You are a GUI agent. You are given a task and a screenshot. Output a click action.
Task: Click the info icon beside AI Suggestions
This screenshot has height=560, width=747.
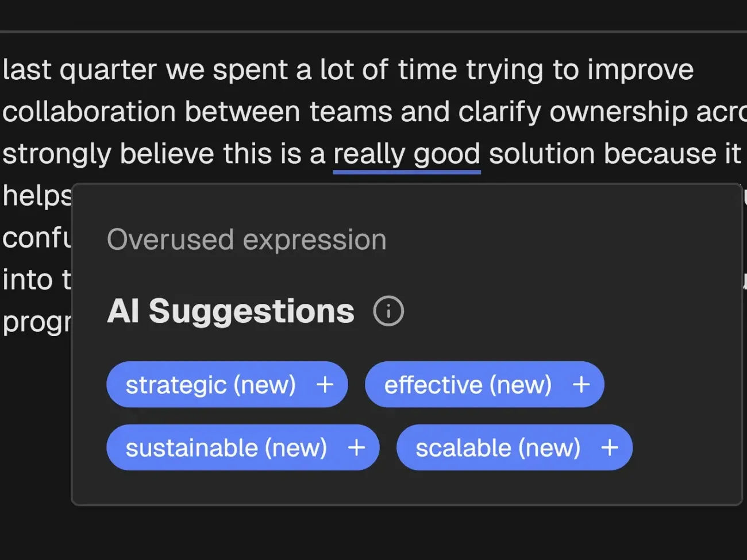[388, 310]
